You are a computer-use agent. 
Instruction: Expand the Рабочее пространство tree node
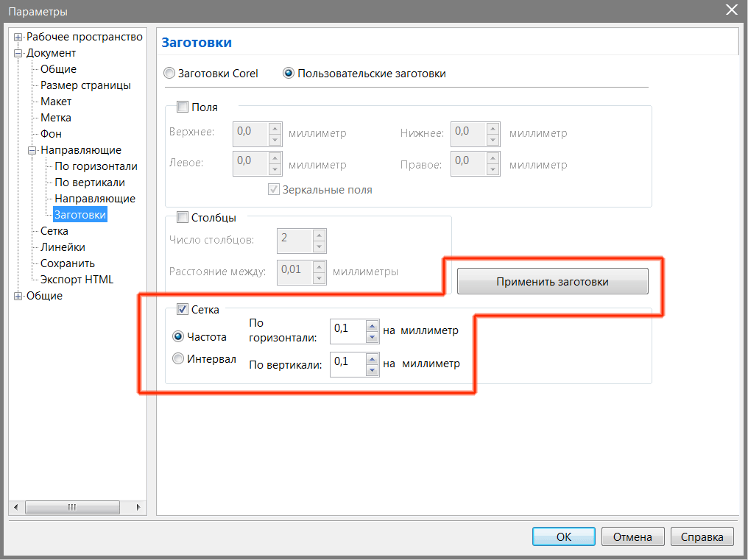coord(18,38)
